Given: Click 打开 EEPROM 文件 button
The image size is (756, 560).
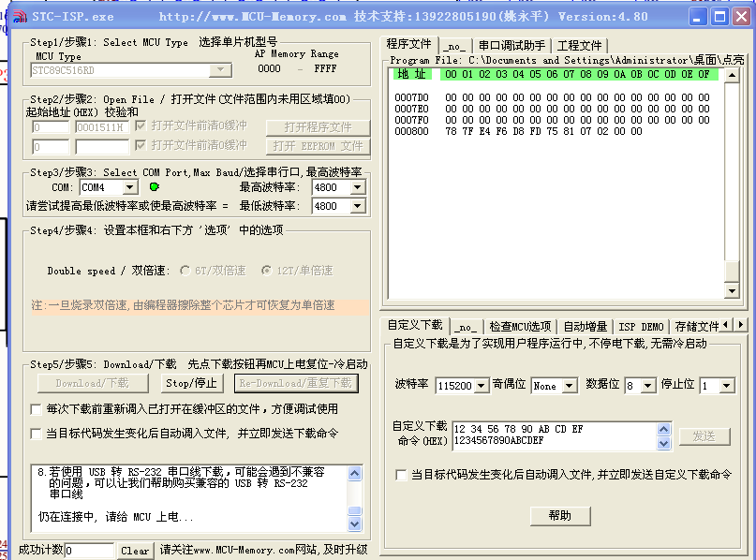Looking at the screenshot, I should click(318, 146).
